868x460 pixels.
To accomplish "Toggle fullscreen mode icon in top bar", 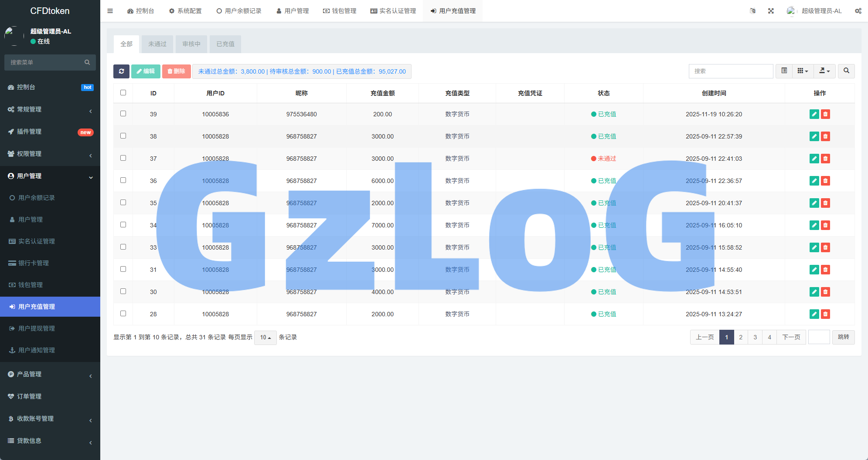I will 771,11.
